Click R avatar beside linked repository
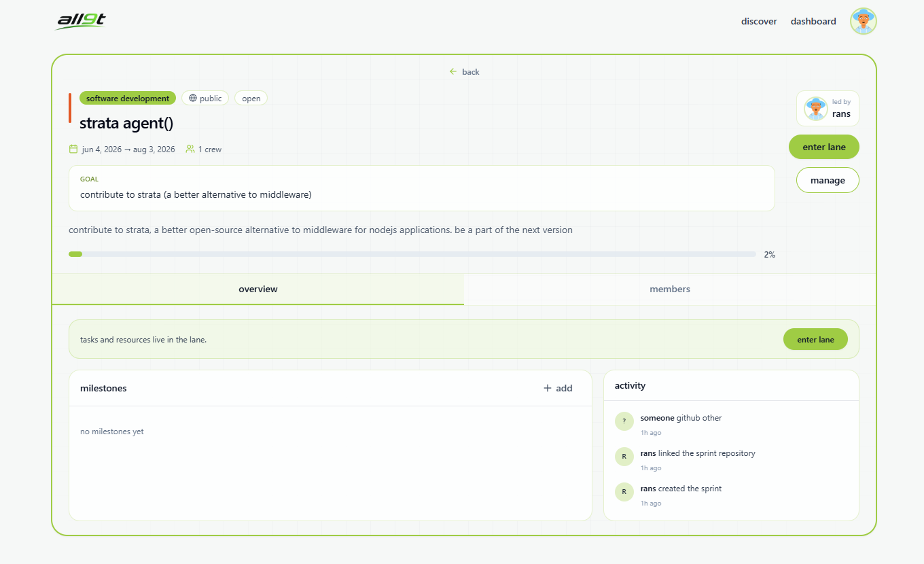Screen dimensions: 924x564 point(624,457)
